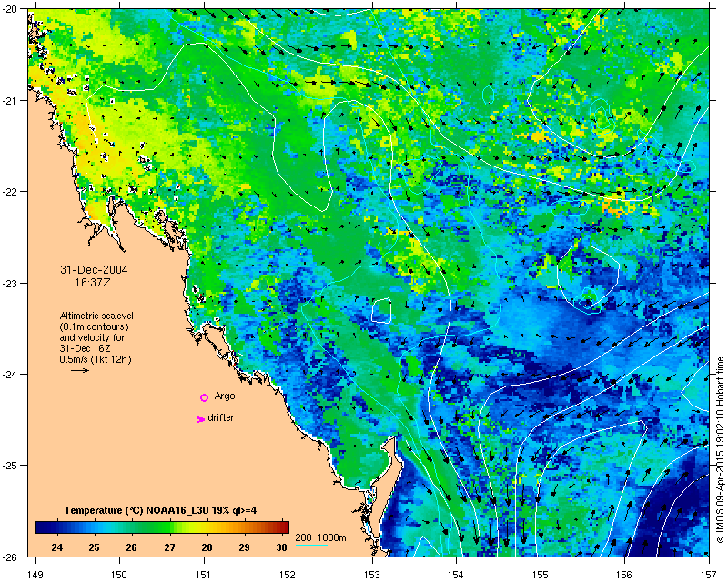
Task: Click the magenta Argo circle marker
Action: pos(204,397)
